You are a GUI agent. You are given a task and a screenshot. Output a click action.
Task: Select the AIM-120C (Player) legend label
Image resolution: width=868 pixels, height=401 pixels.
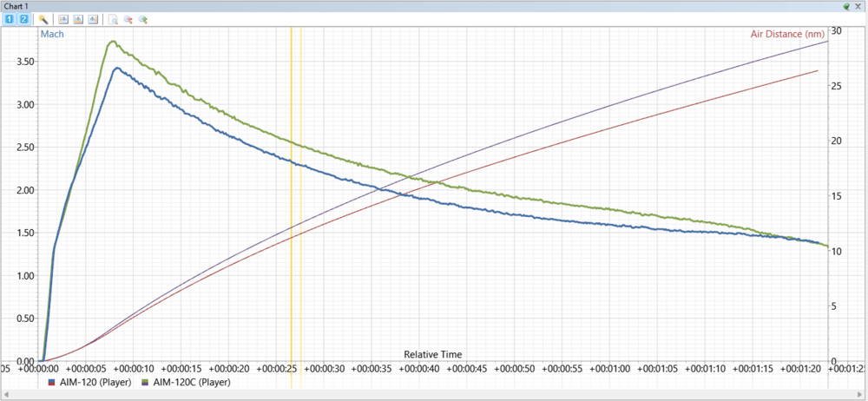pyautogui.click(x=192, y=382)
